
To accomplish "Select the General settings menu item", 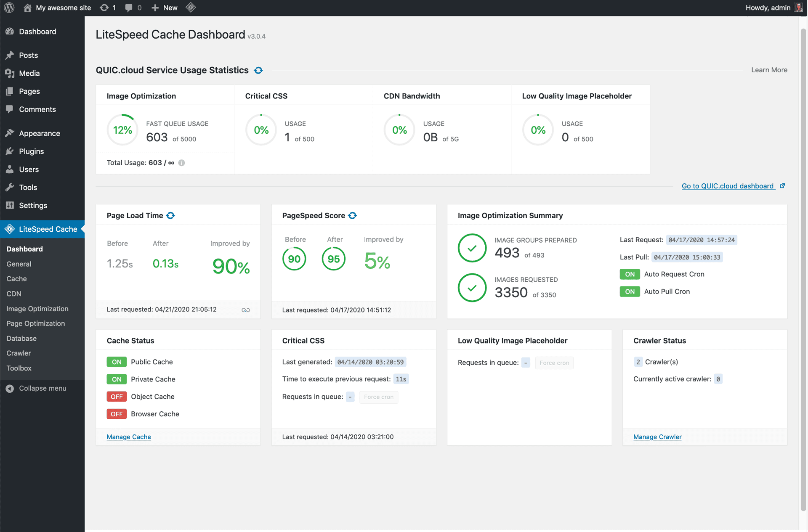I will pos(18,264).
